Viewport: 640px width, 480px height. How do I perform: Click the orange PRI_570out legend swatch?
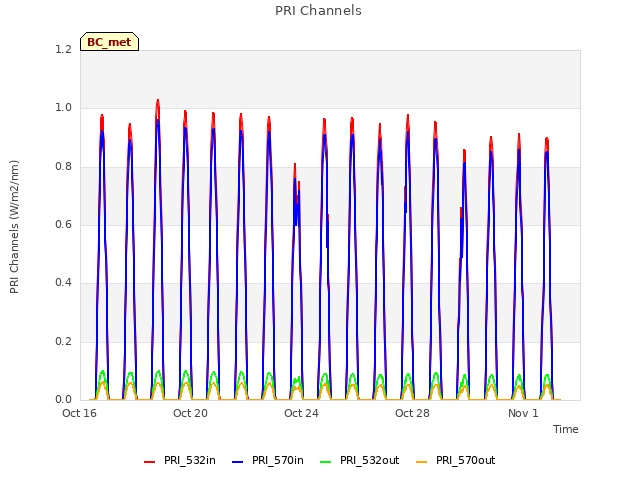421,462
